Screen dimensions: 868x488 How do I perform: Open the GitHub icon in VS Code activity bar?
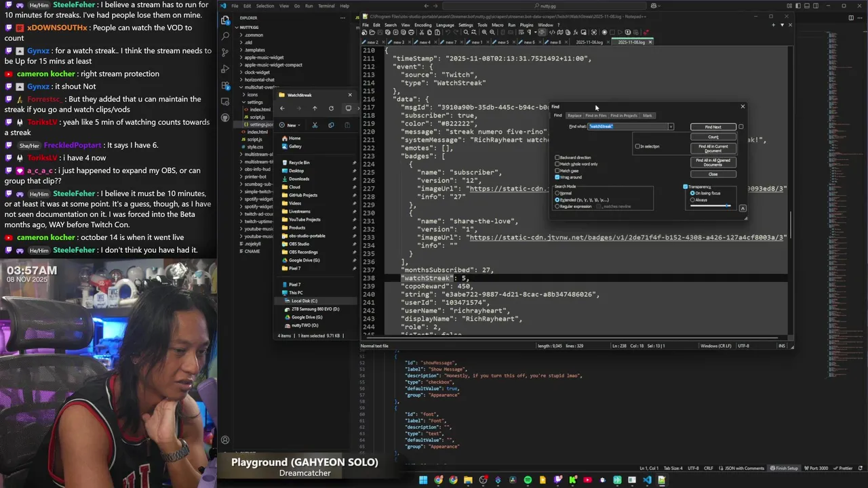click(x=225, y=118)
